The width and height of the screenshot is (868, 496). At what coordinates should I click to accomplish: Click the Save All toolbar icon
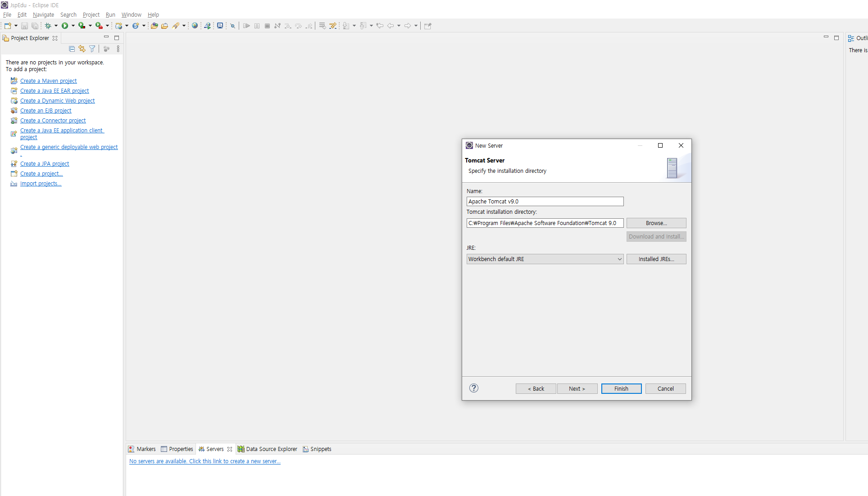(x=35, y=26)
